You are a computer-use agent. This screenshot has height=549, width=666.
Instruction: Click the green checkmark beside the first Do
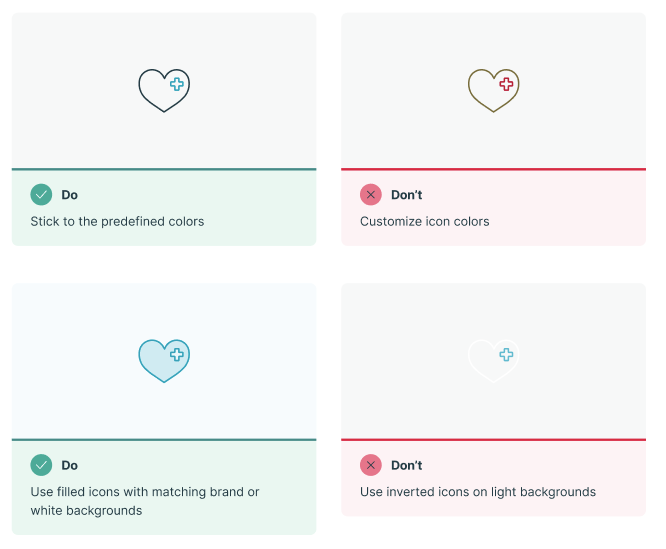coord(41,194)
